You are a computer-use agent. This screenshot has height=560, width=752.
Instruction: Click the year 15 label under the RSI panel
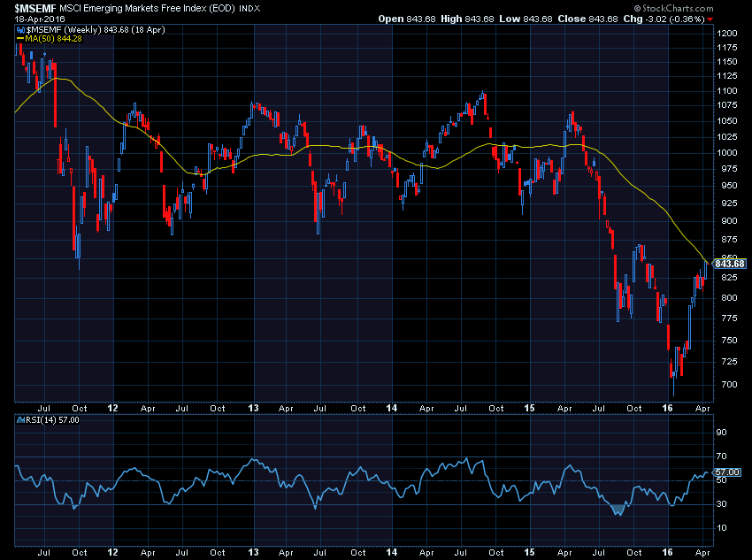point(529,552)
